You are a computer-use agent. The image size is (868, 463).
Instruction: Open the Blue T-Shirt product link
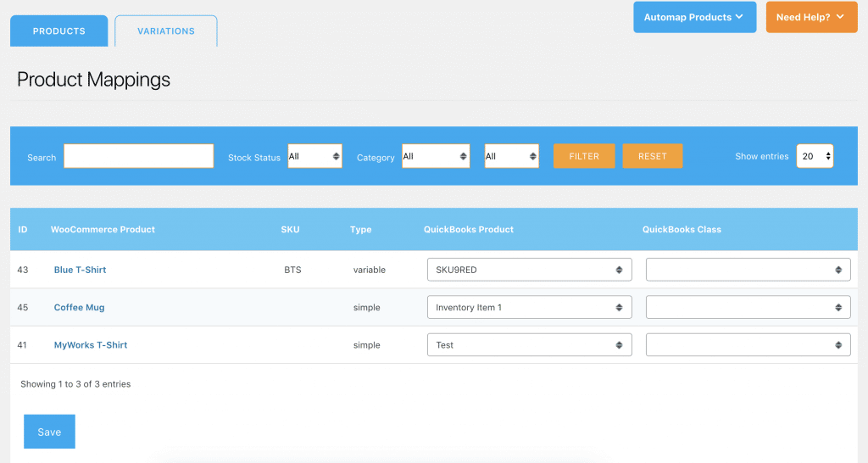[x=80, y=270]
